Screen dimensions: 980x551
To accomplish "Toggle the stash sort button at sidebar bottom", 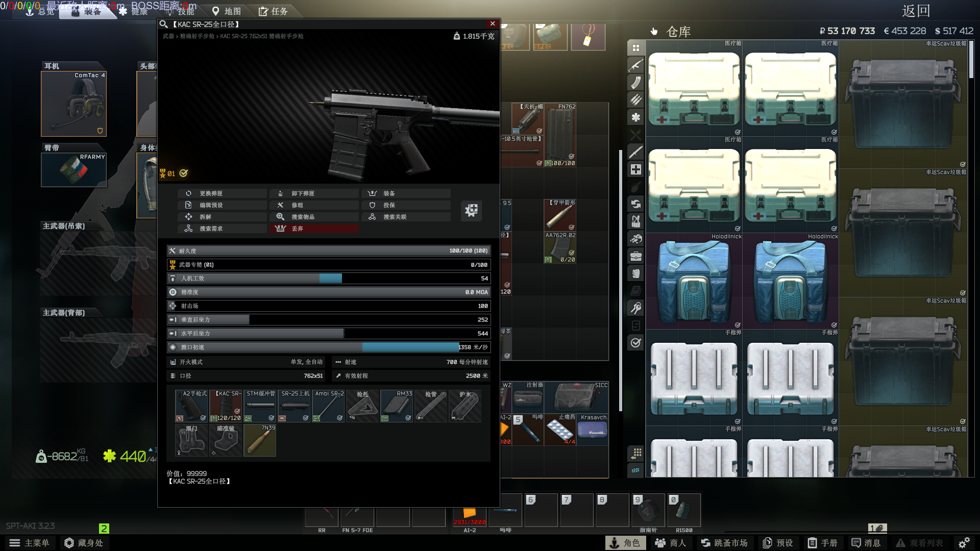I will pos(635,453).
